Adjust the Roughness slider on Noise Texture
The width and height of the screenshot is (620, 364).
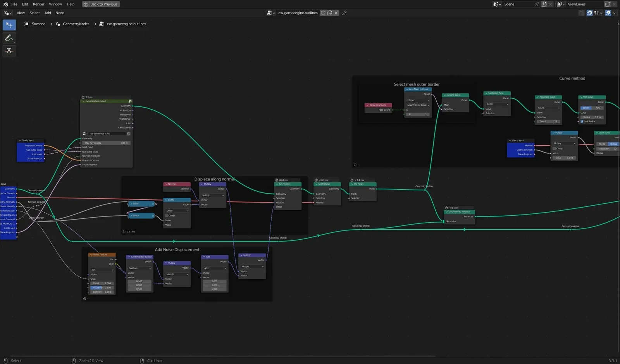[102, 287]
